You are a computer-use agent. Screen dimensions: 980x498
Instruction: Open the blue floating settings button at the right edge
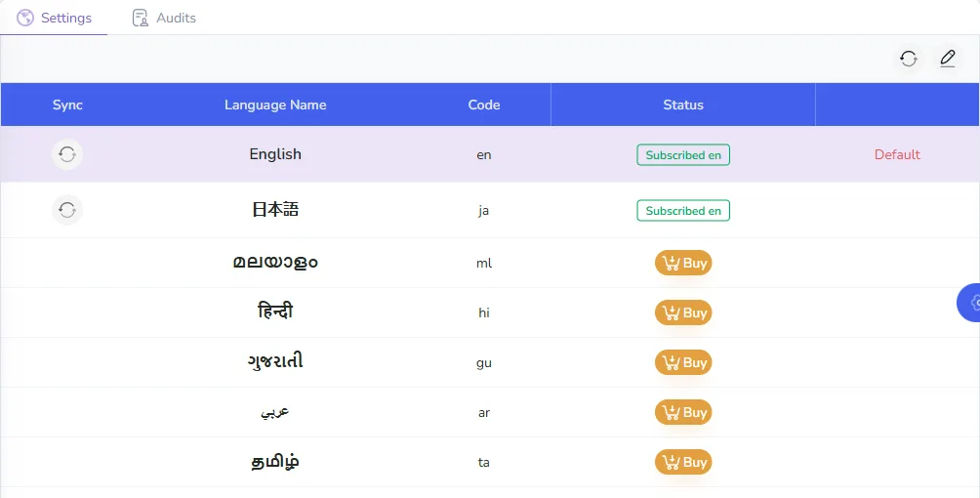969,303
